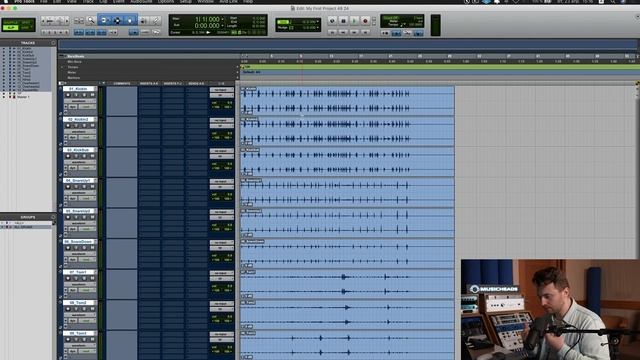Record-enable the 01_KickIn track
Screen dimensions: 640x360
point(68,95)
